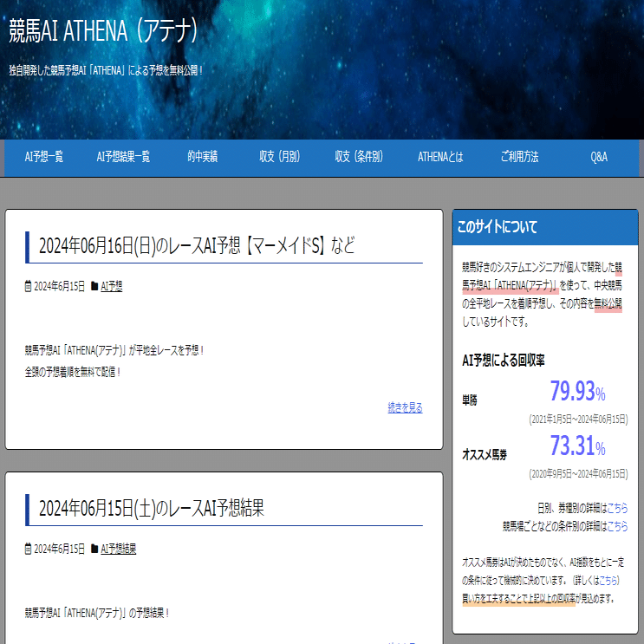The height and width of the screenshot is (644, 644).
Task: Click こちら link for 日別、券種別の詳細
Action: (x=617, y=508)
